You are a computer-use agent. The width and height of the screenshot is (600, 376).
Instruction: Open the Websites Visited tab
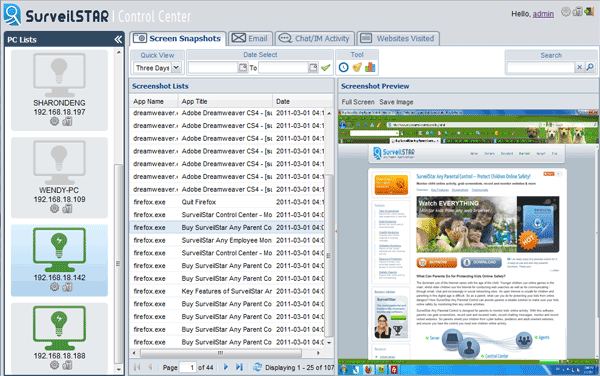pos(398,39)
